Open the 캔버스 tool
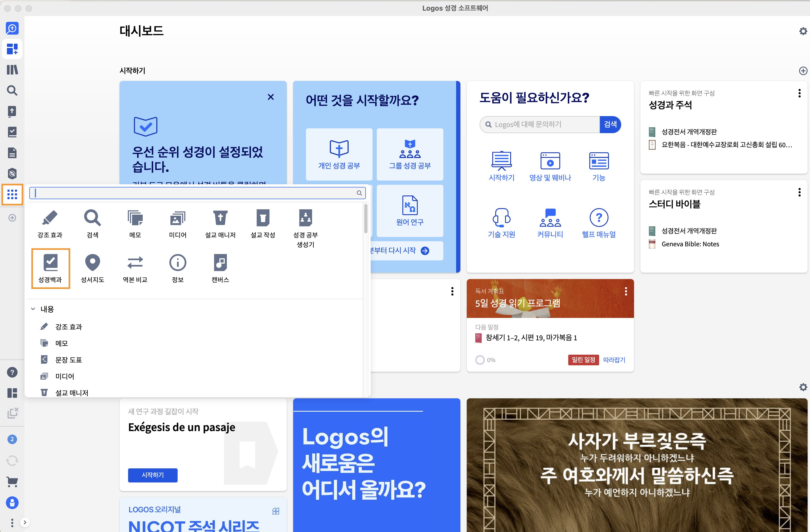Viewport: 810px width, 532px height. click(x=220, y=269)
